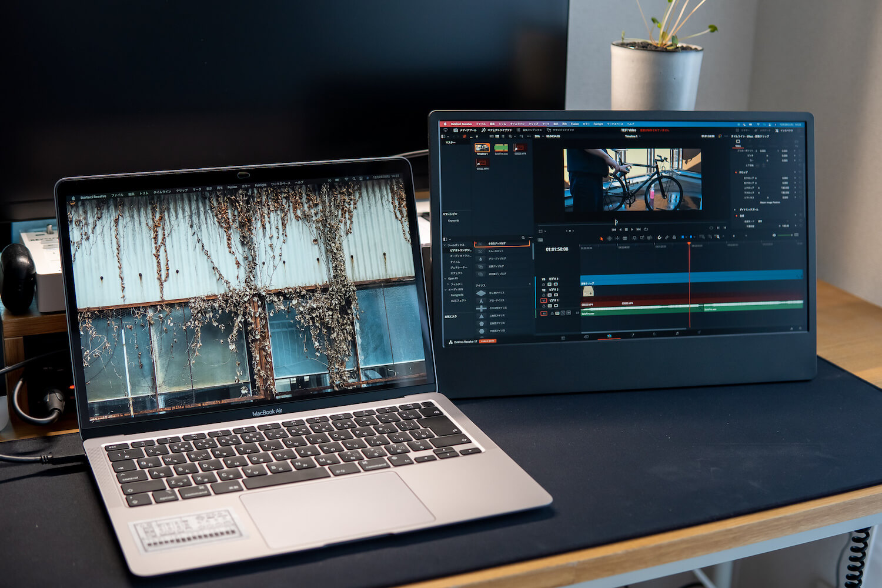Switch media pool to thumbnail grid view
This screenshot has width=882, height=588.
pyautogui.click(x=497, y=136)
